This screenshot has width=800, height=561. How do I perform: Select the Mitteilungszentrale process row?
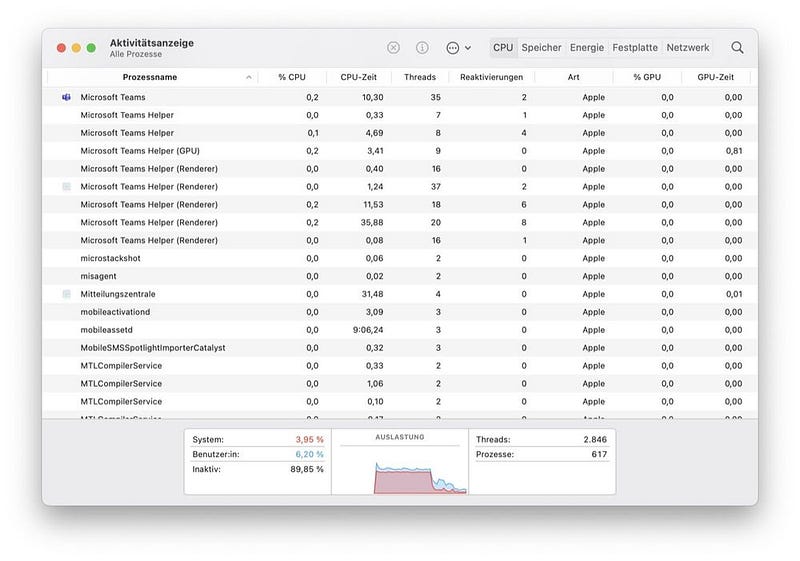click(x=400, y=294)
